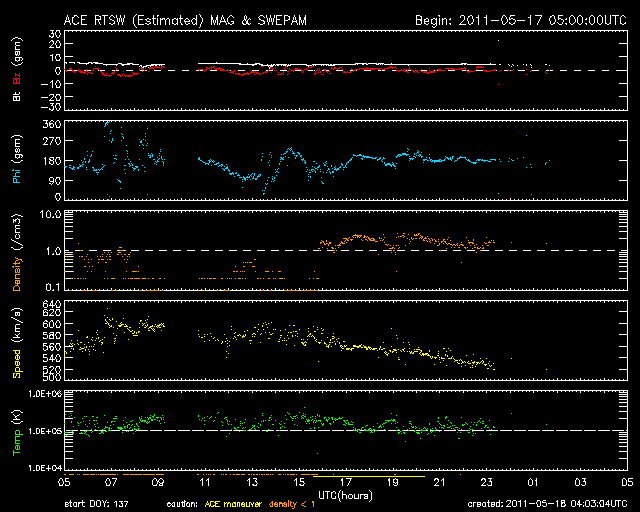Click the 'start DOY: 137' text
Viewport: 640px width, 512px height.
[x=96, y=504]
